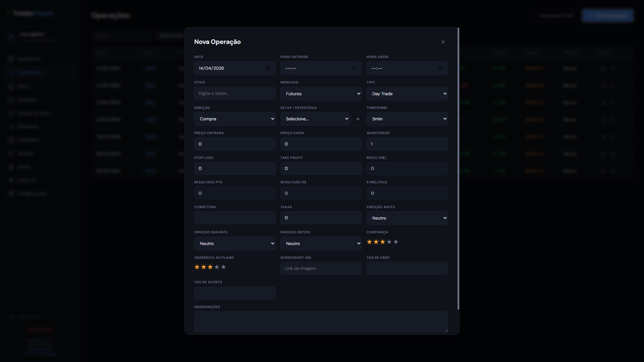Viewport: 644px width, 362px height.
Task: Expand the Direção dropdown showing Compra
Action: (234, 119)
